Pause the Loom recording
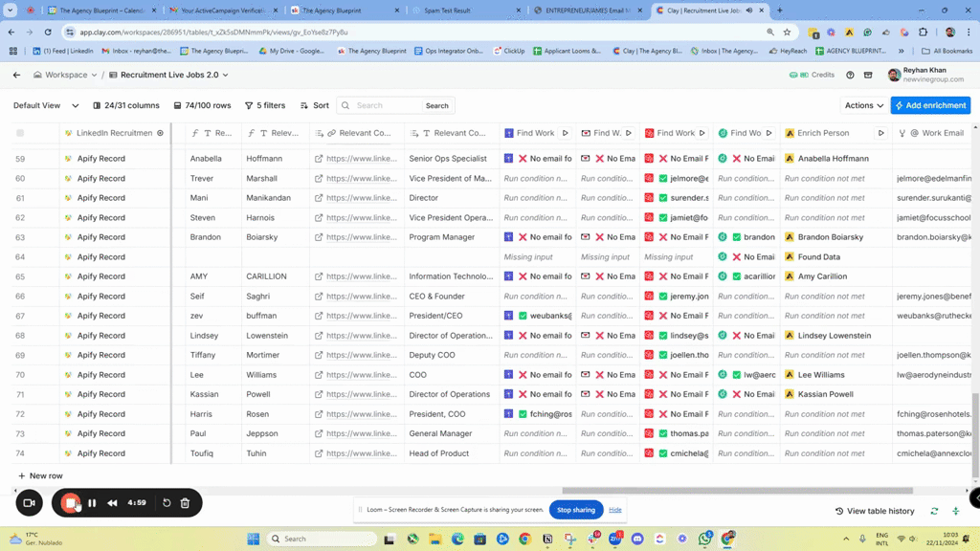This screenshot has width=980, height=551. click(x=92, y=503)
